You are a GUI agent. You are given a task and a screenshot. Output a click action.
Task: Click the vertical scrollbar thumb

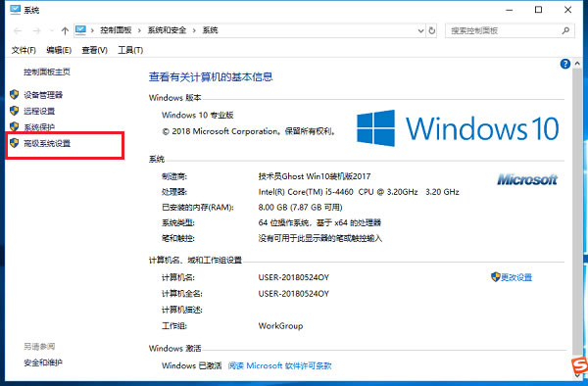577,211
